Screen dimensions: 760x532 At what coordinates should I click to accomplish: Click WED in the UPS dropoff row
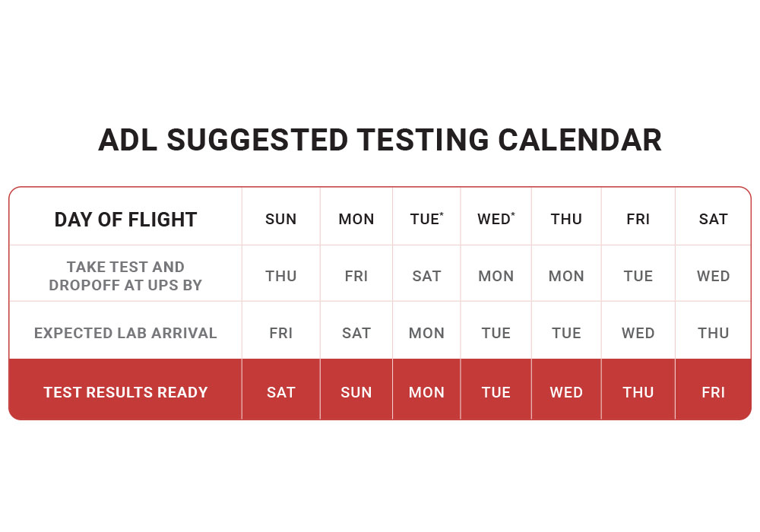[x=713, y=276]
